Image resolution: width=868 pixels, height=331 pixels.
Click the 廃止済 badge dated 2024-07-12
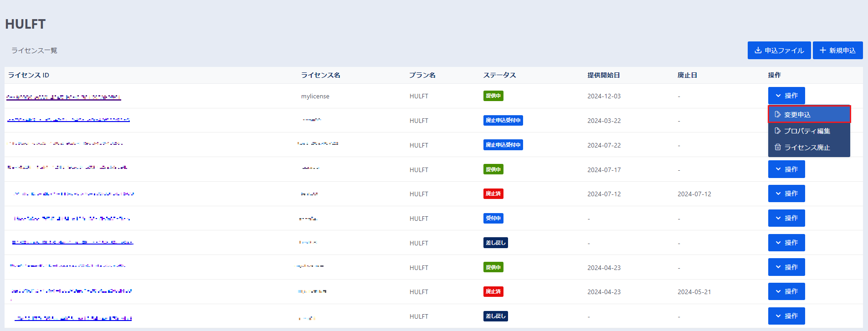(493, 194)
